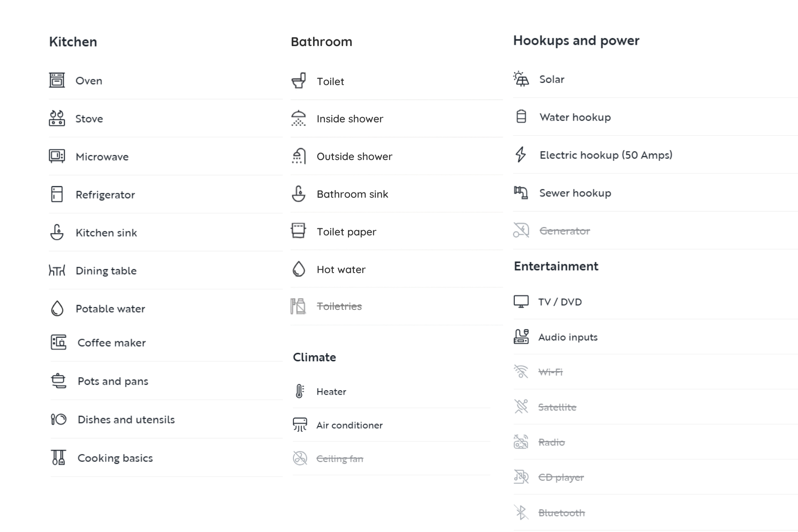The image size is (798, 532).
Task: Click the Microwave icon
Action: point(57,156)
